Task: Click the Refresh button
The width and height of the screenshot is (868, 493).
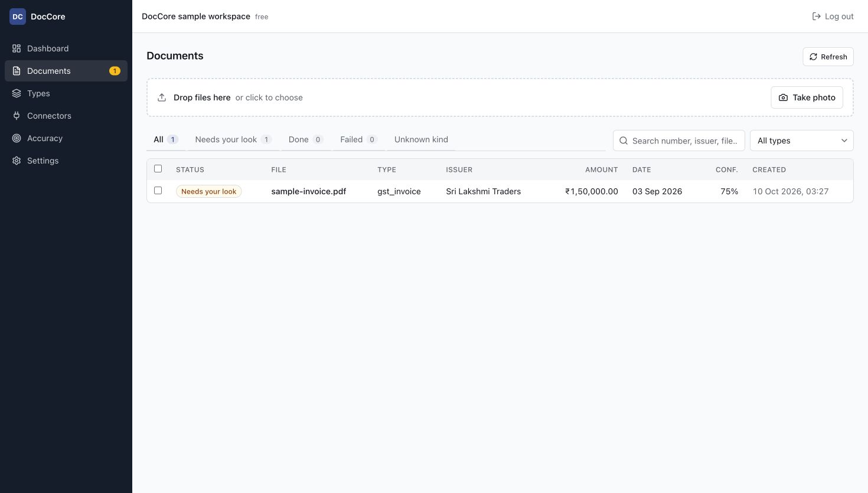Action: coord(828,57)
